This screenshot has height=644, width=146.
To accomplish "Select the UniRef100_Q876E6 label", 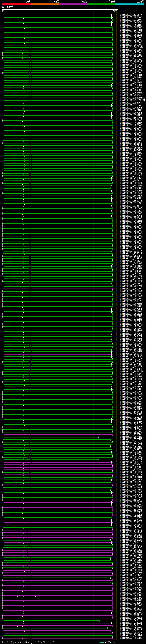I will (x=131, y=583).
